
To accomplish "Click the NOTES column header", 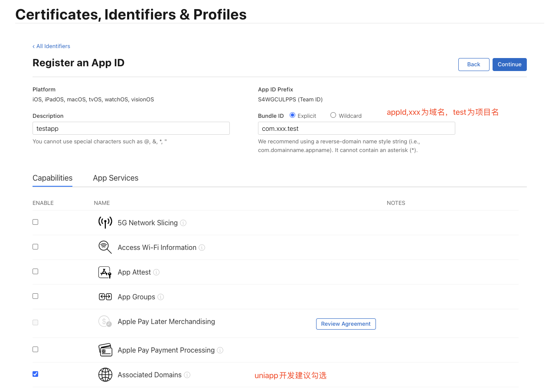I will (396, 203).
